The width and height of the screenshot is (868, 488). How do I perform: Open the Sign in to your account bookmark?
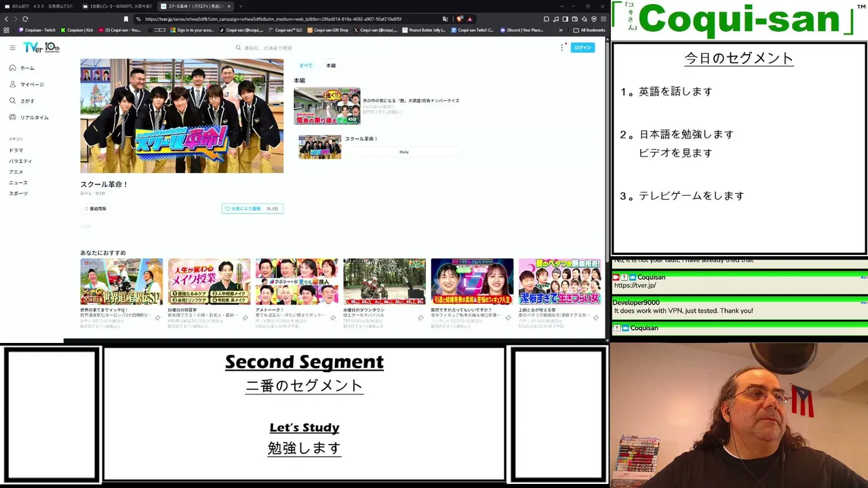click(192, 30)
